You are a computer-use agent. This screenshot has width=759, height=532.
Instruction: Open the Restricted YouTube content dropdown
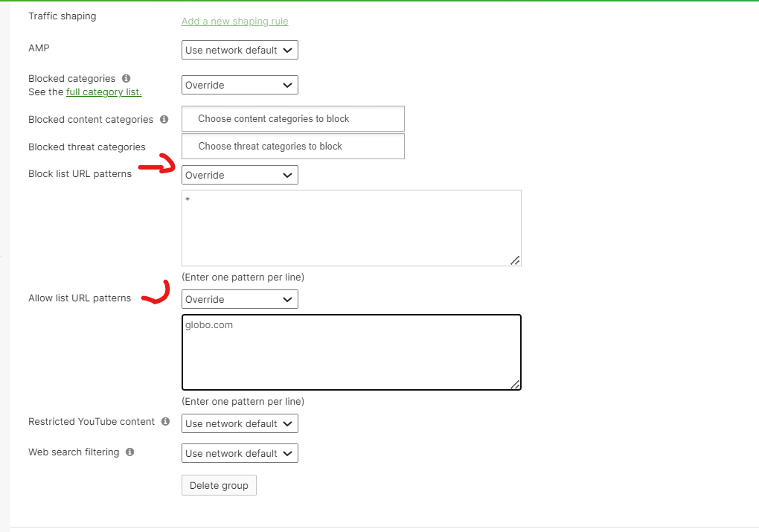(239, 423)
